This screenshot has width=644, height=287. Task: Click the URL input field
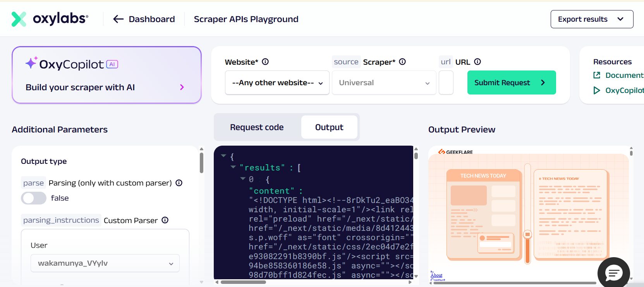[446, 82]
